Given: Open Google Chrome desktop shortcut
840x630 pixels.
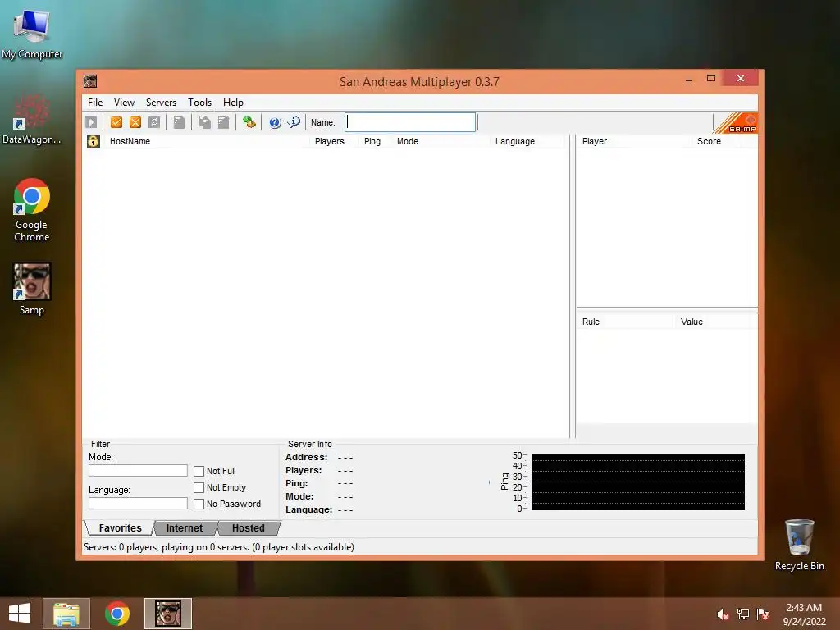Looking at the screenshot, I should [x=32, y=210].
